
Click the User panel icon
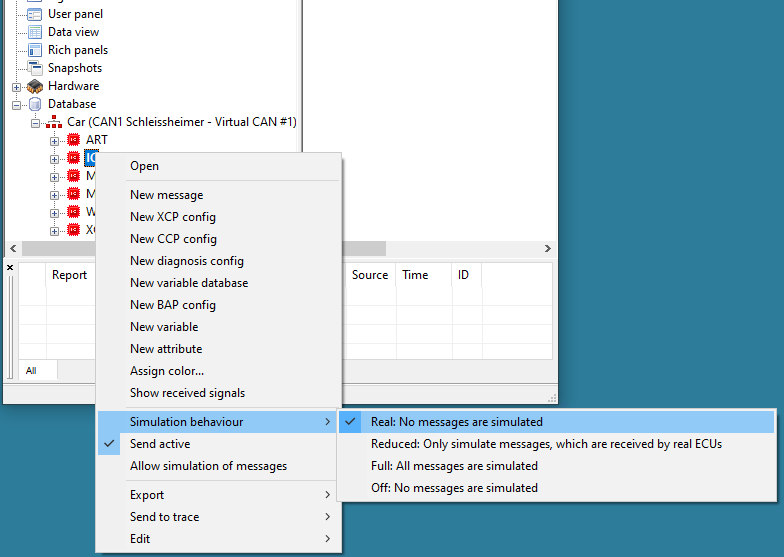coord(35,14)
